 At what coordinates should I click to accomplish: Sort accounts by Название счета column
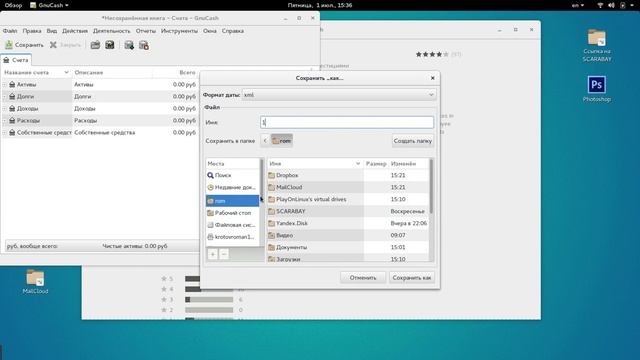pyautogui.click(x=36, y=72)
